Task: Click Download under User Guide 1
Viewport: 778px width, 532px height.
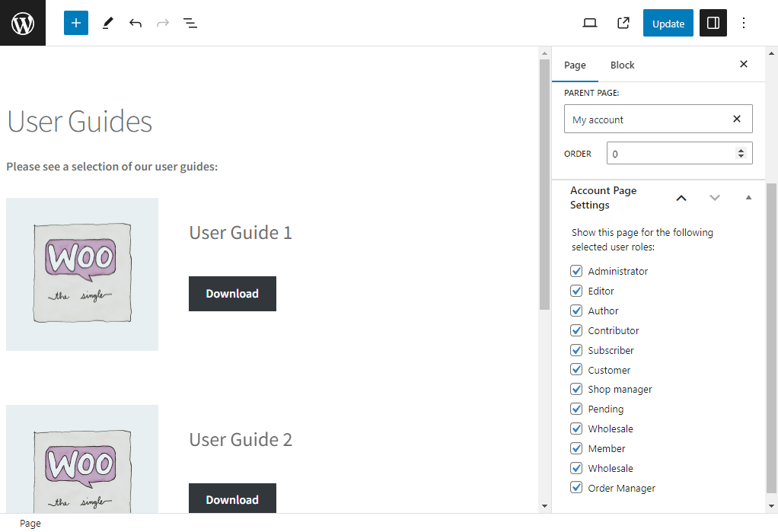Action: pos(232,294)
